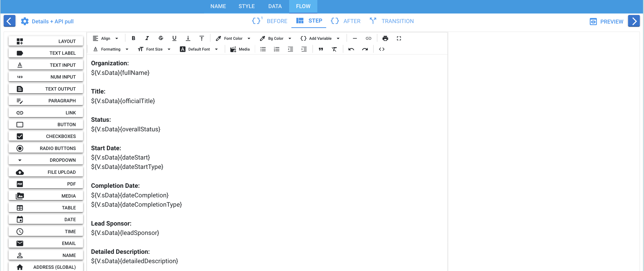Switch editor to fullscreen mode
The height and width of the screenshot is (271, 644).
tap(399, 38)
